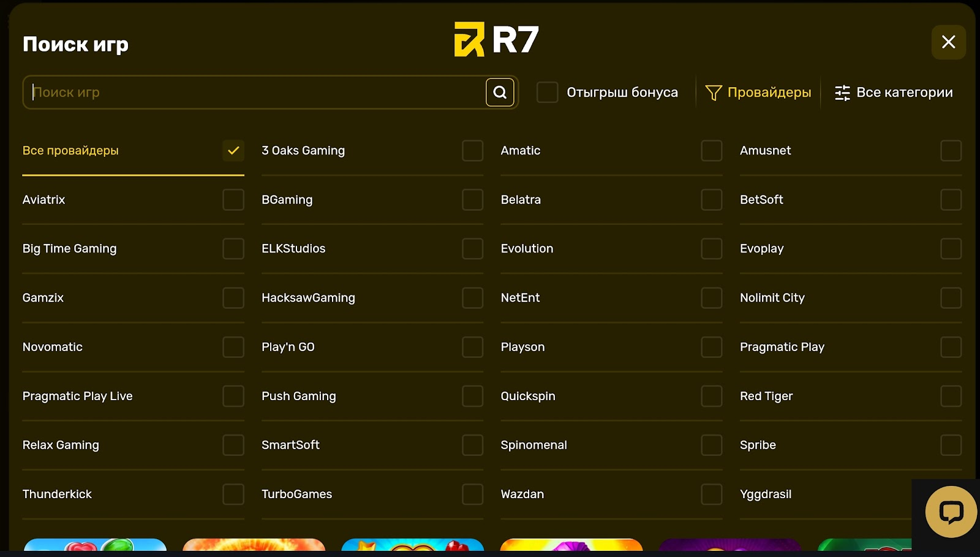
Task: Click the Aviatrix label text
Action: [43, 200]
